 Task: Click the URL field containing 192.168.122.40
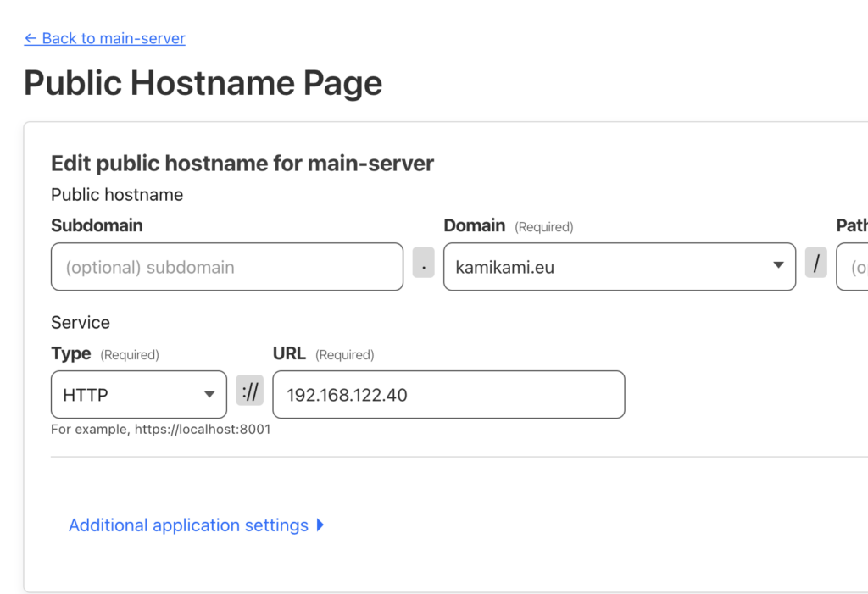(x=449, y=395)
